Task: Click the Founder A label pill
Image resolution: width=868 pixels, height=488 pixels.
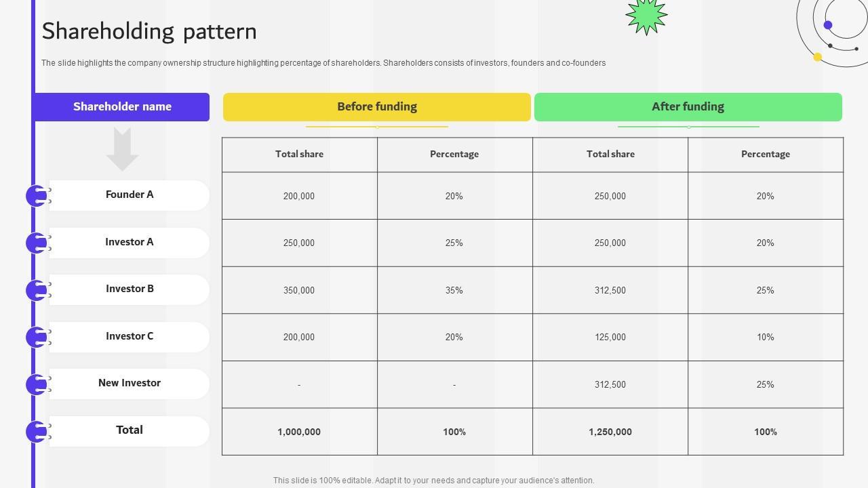Action: click(130, 195)
